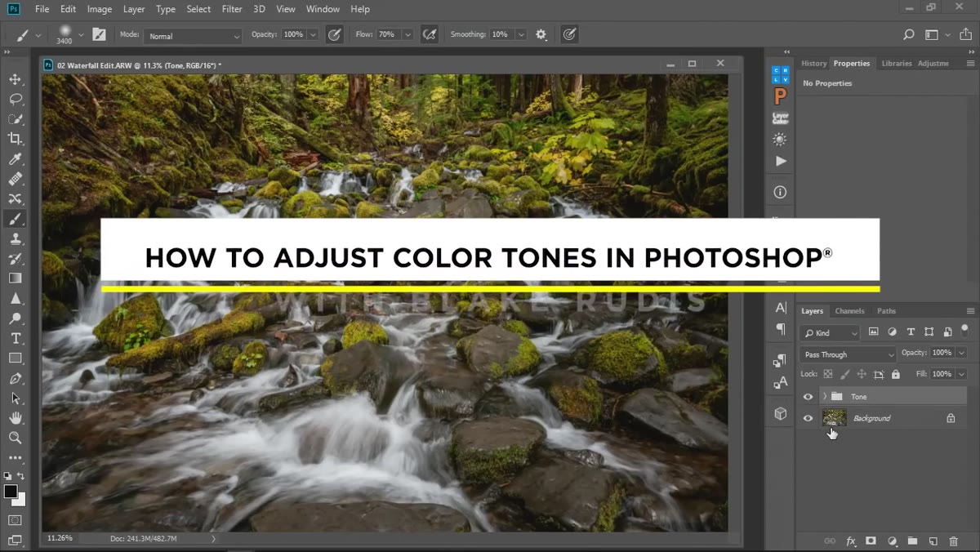The image size is (980, 552).
Task: Open the 3D cube panel icon
Action: pyautogui.click(x=781, y=413)
